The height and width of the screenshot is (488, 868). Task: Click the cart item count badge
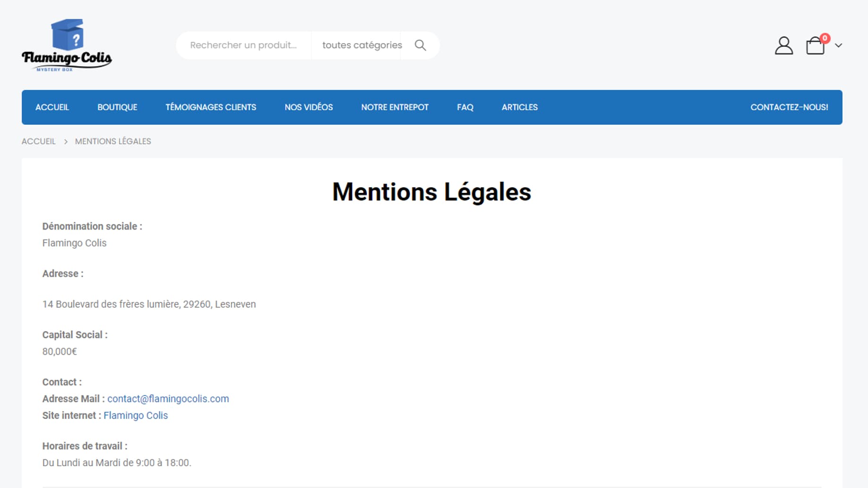coord(825,38)
